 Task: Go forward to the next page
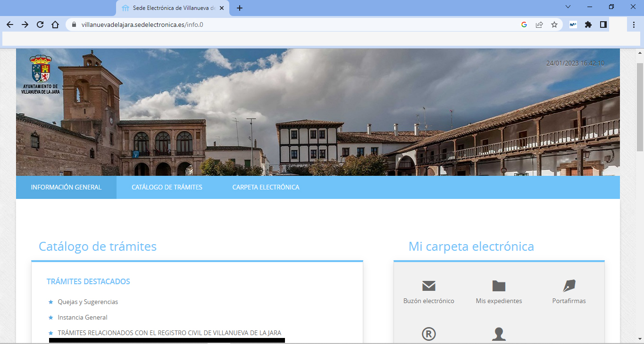point(25,25)
